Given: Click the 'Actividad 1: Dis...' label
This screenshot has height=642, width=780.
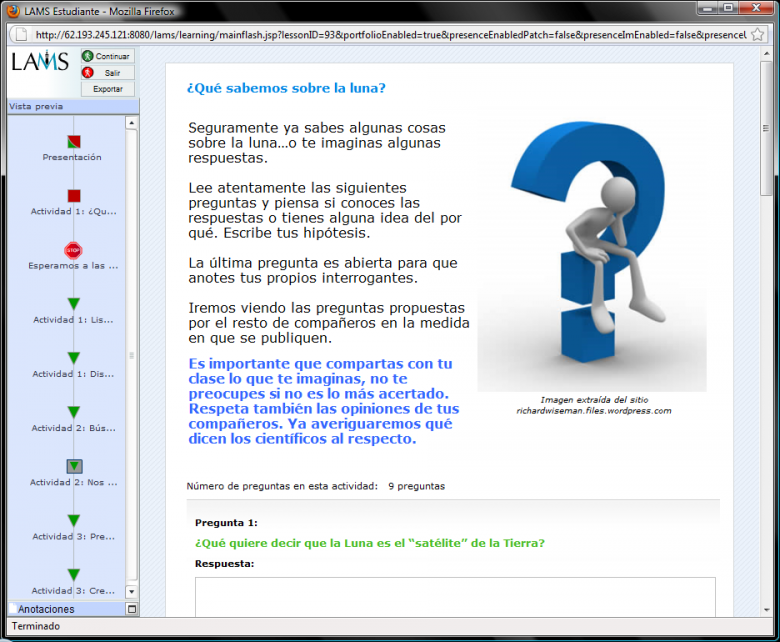Looking at the screenshot, I should pyautogui.click(x=73, y=374).
